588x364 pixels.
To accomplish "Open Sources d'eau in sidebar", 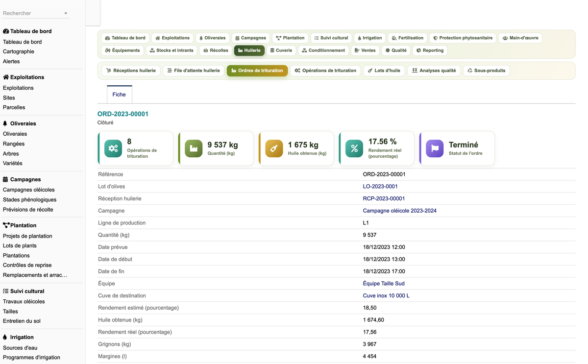I will [x=20, y=347].
